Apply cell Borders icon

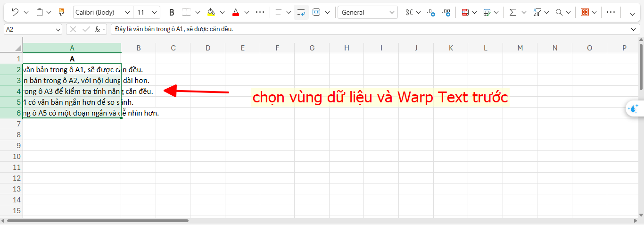pos(186,12)
